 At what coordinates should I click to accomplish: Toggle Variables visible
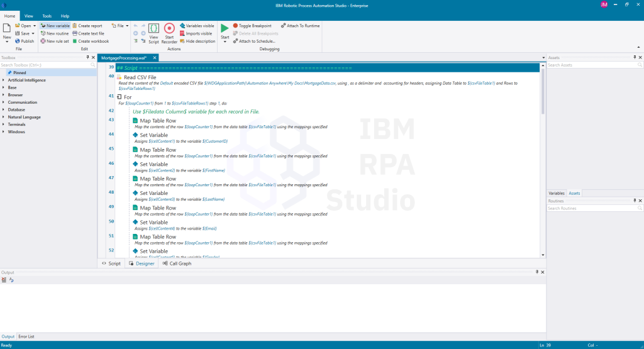tap(197, 25)
